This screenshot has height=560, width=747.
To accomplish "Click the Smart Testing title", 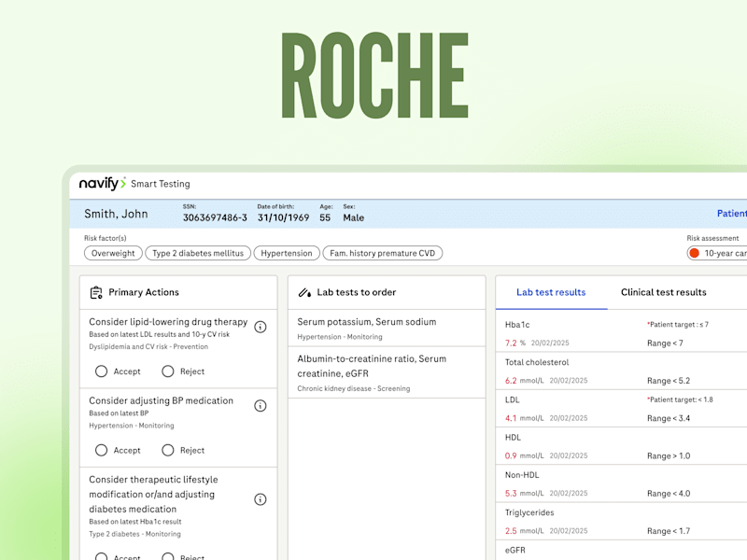I will [161, 184].
